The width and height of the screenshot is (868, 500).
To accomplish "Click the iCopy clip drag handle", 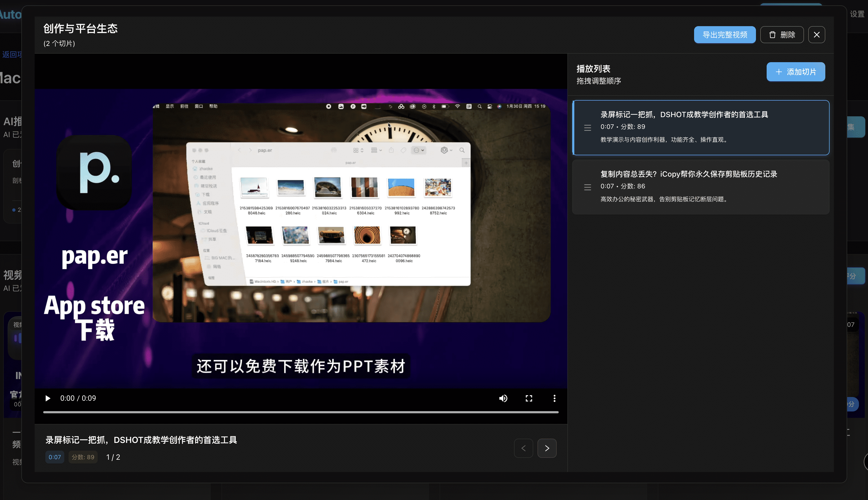I will [588, 187].
